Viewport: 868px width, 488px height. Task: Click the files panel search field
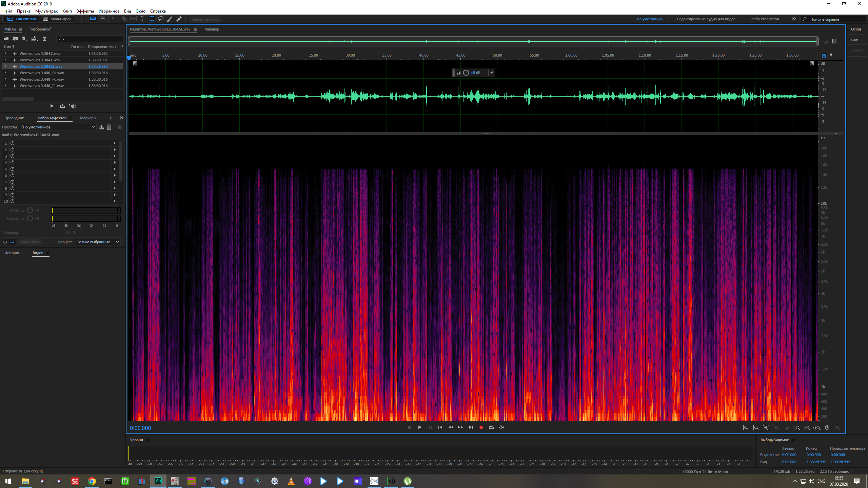92,39
